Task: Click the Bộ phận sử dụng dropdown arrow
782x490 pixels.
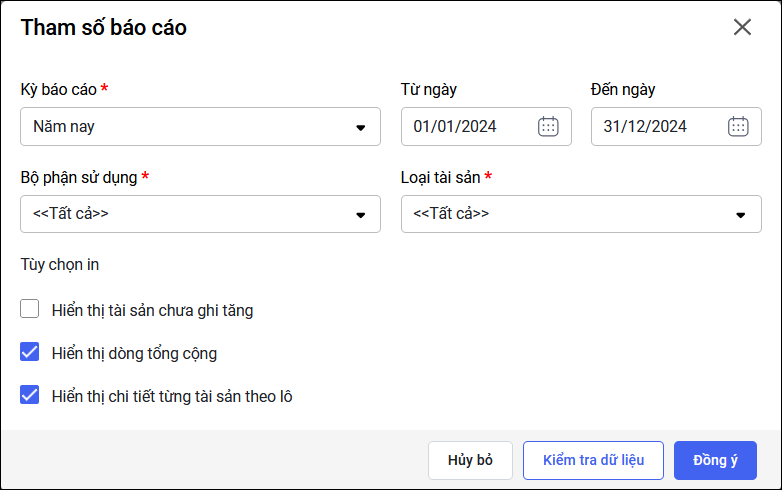Action: 361,214
